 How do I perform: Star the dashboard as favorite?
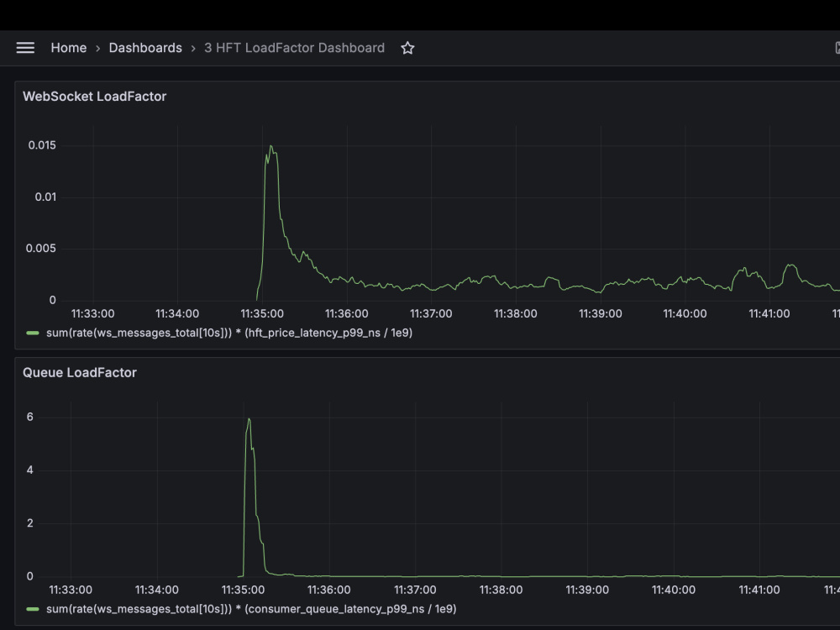point(407,48)
